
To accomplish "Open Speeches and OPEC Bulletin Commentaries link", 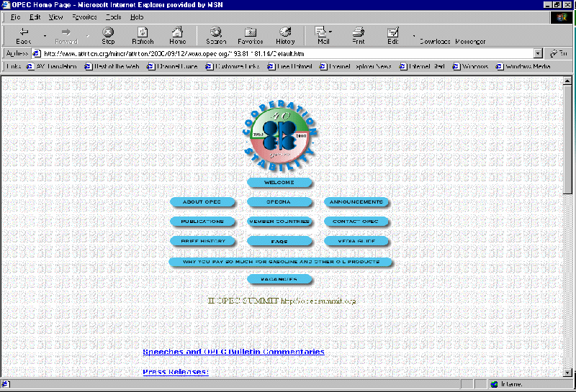I will pyautogui.click(x=233, y=352).
